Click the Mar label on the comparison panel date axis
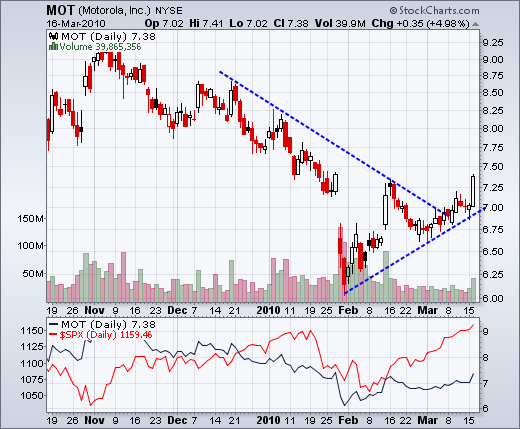Image resolution: width=520 pixels, height=429 pixels. point(428,420)
